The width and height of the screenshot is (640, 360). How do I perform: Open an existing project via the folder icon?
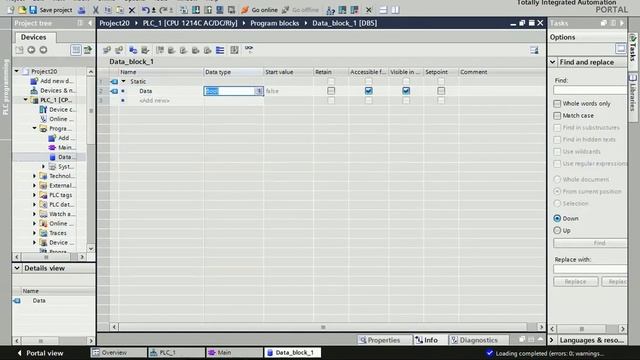tap(22, 10)
